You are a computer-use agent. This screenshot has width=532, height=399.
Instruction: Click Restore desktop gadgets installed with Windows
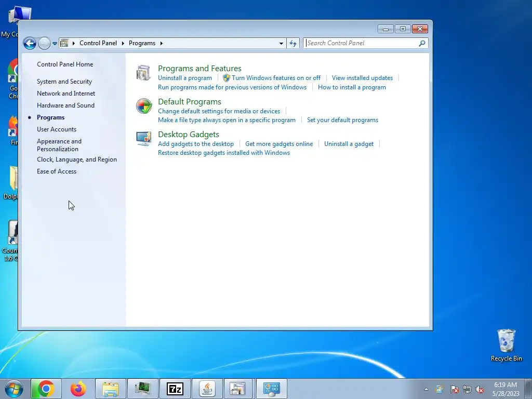point(224,153)
